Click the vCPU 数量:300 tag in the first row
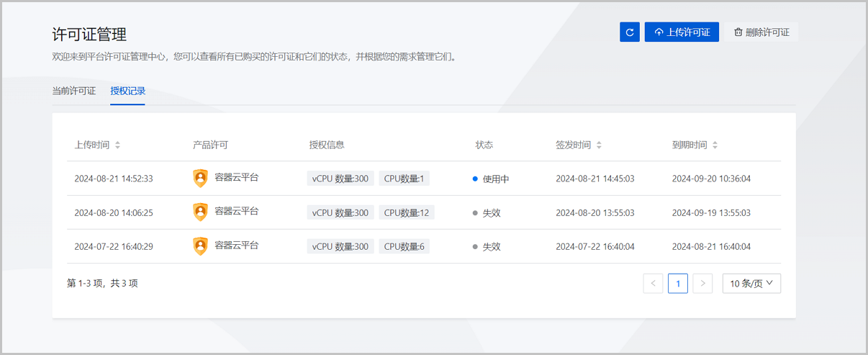Screen dimensions: 868x355 point(340,179)
